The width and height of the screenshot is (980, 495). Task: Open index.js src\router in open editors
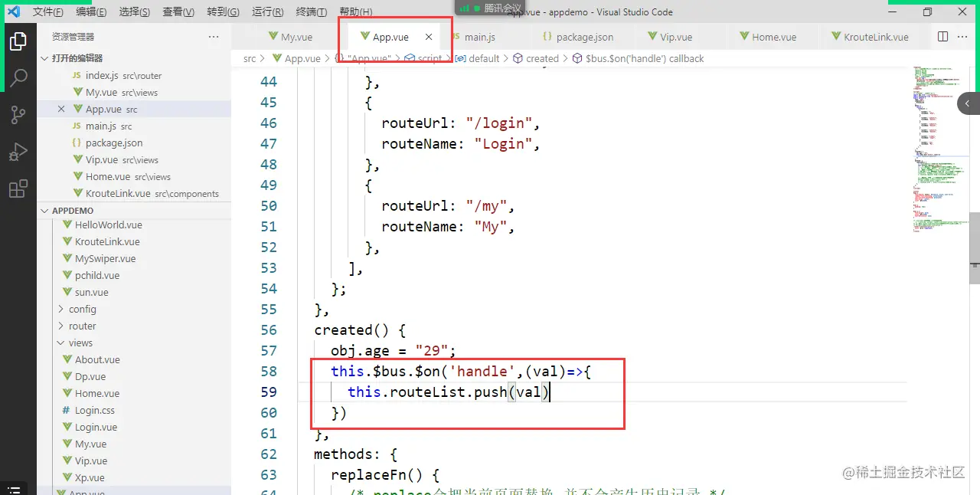tap(134, 75)
